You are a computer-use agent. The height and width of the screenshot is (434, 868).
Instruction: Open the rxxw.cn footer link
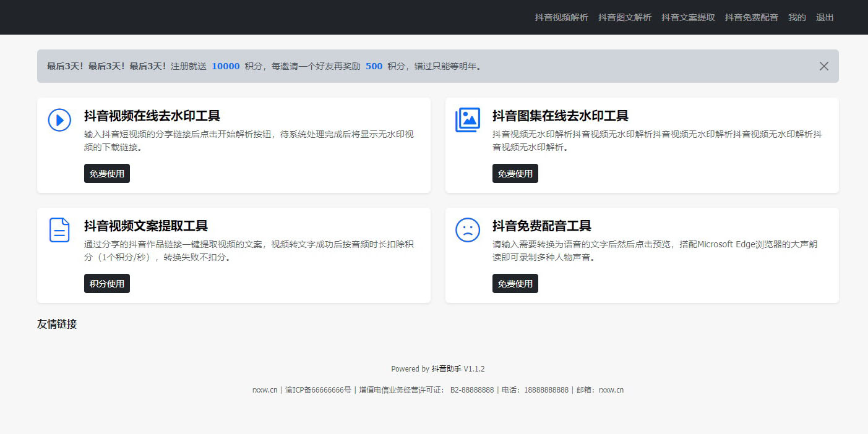(265, 390)
